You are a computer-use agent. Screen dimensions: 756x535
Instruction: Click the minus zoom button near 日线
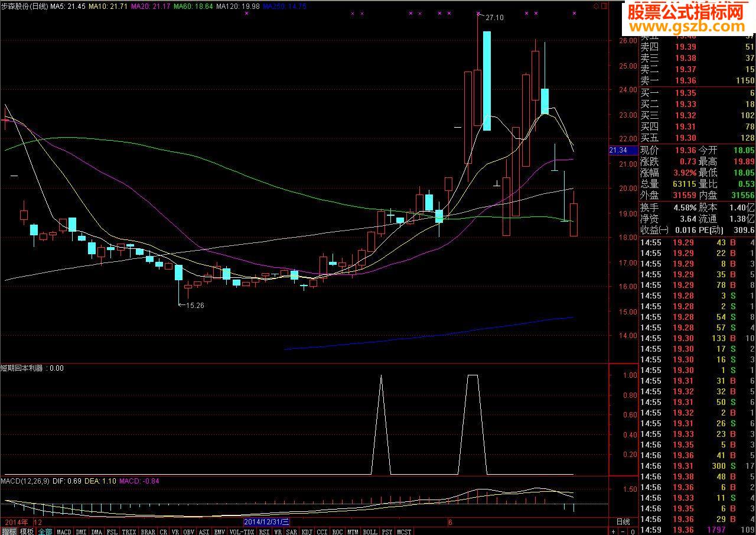(622, 531)
